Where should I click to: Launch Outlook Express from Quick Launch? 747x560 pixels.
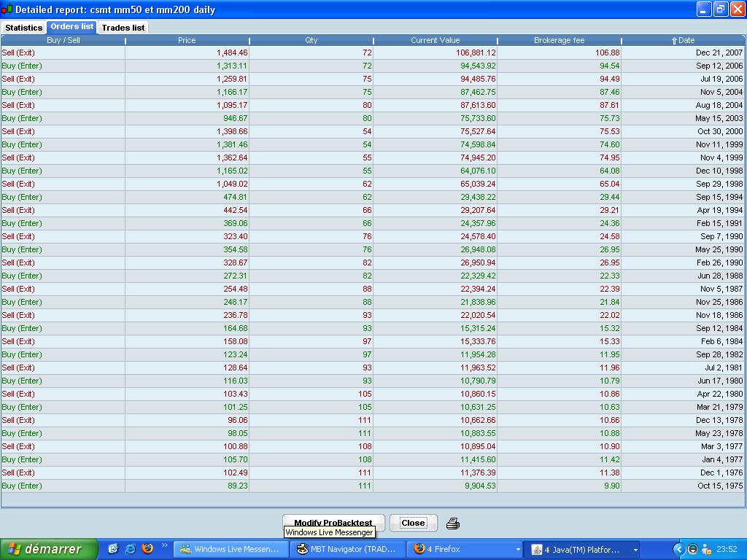point(114,549)
